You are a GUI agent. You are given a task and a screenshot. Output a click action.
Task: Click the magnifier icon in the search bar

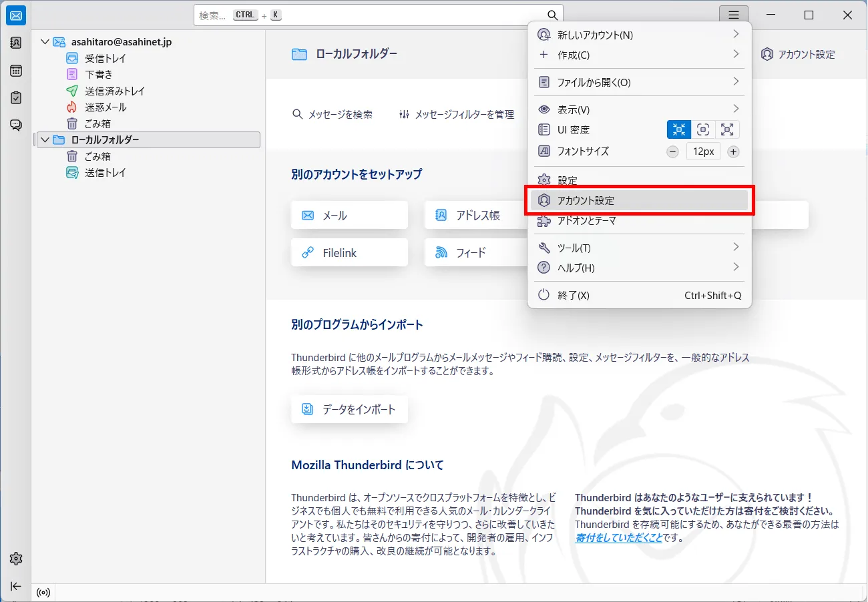point(552,15)
